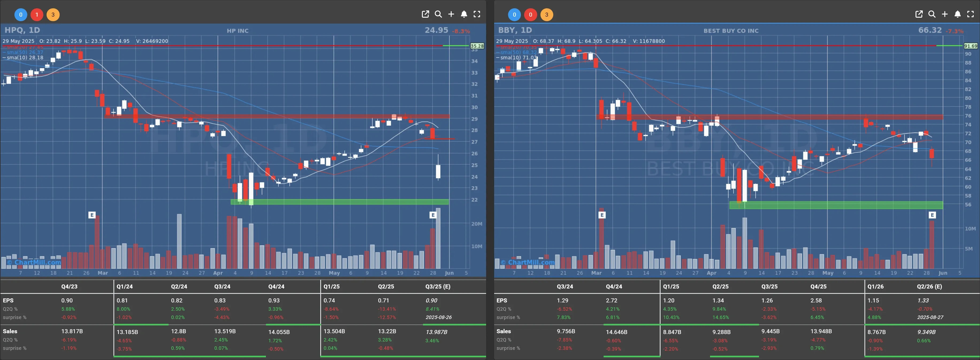Click HPQ estimated earnings date 2025-08-26
980x360 pixels.
[439, 317]
